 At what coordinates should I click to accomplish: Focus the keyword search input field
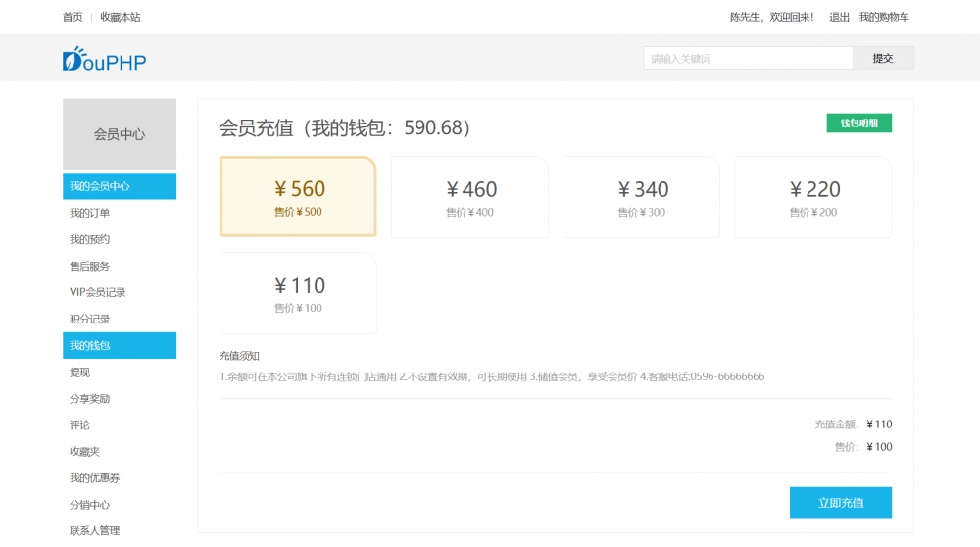(748, 58)
